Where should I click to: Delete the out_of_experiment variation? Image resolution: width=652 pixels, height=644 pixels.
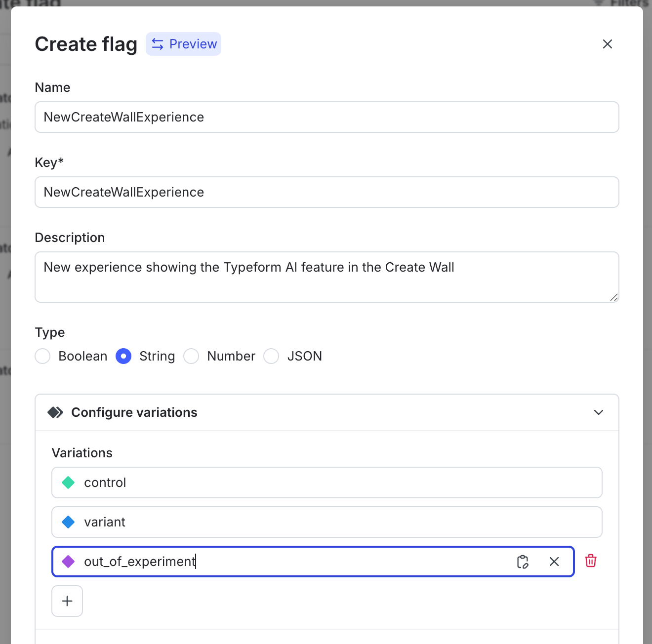pyautogui.click(x=591, y=561)
